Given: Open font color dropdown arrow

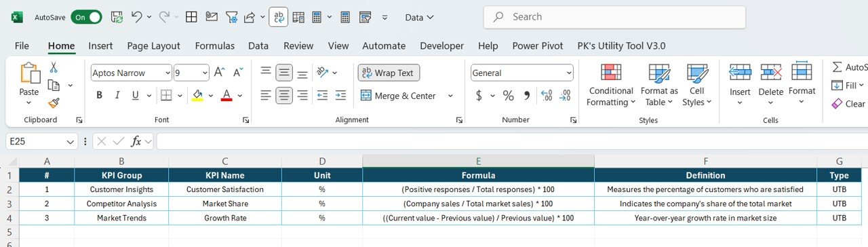Looking at the screenshot, I should click(239, 96).
